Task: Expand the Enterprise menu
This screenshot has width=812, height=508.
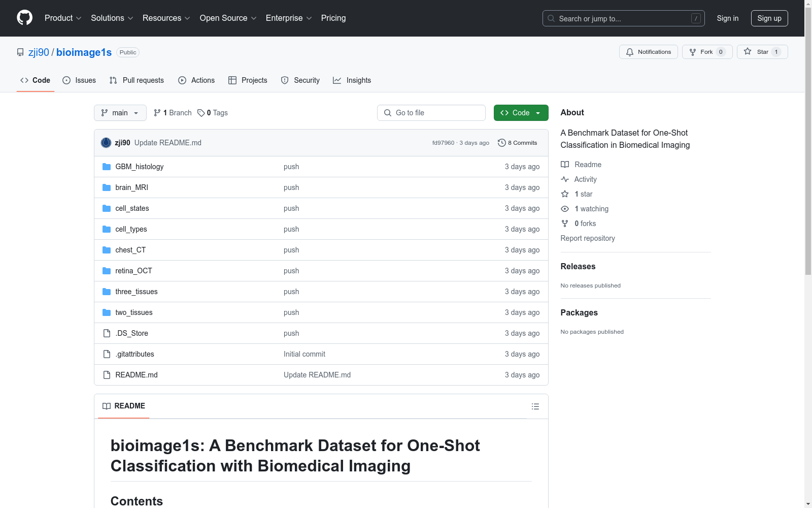Action: pos(289,18)
